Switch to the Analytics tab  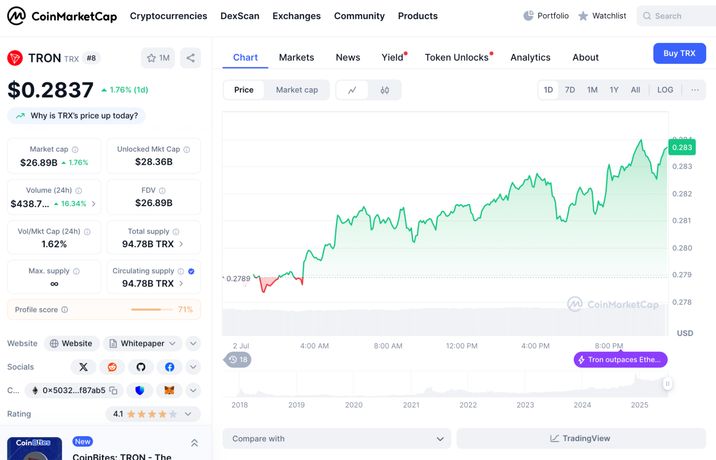click(530, 58)
